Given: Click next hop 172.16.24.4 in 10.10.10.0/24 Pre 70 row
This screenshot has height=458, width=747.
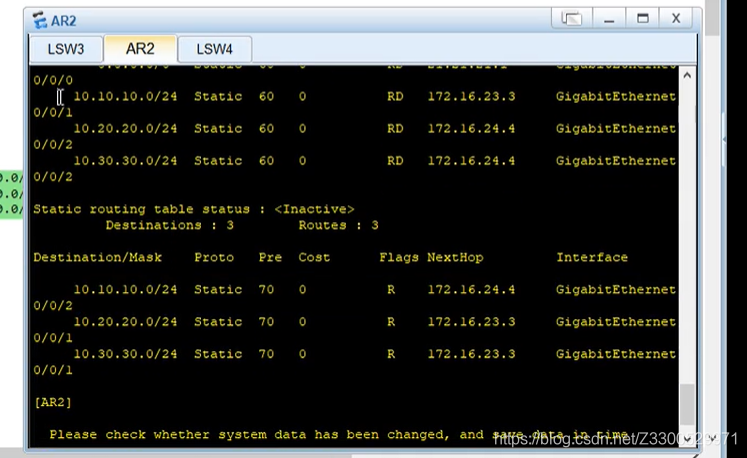Looking at the screenshot, I should 472,289.
